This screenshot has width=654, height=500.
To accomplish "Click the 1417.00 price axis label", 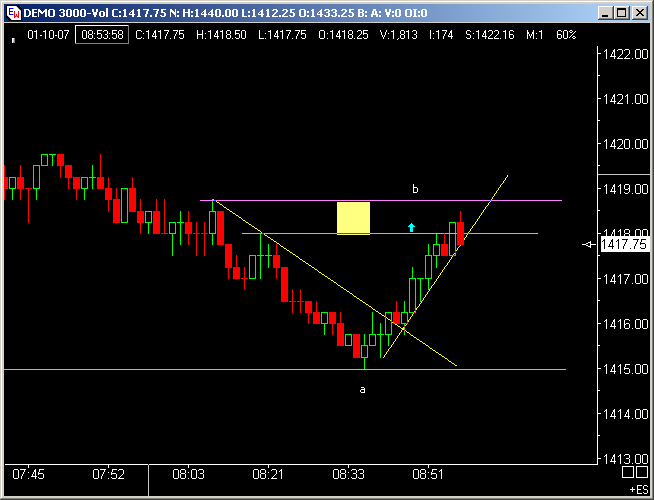I will coord(626,279).
